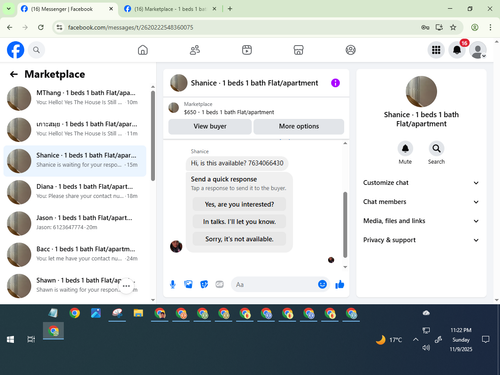This screenshot has width=500, height=375.
Task: Expand Chat members section
Action: pos(421,202)
